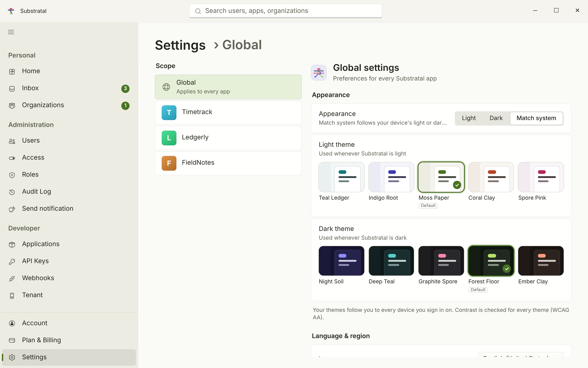Image resolution: width=588 pixels, height=368 pixels.
Task: Pick the Night Soil dark theme
Action: pos(341,261)
